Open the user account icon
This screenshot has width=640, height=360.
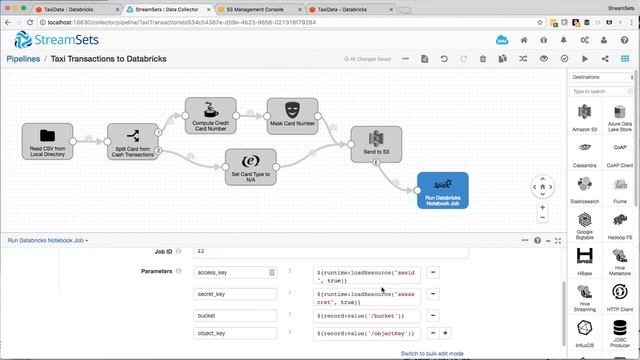pyautogui.click(x=604, y=40)
